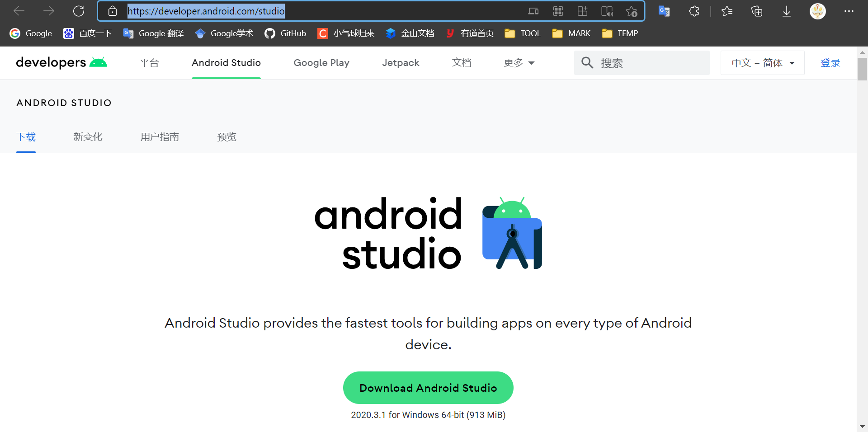Open the Favorites list
Image resolution: width=868 pixels, height=432 pixels.
(x=727, y=11)
